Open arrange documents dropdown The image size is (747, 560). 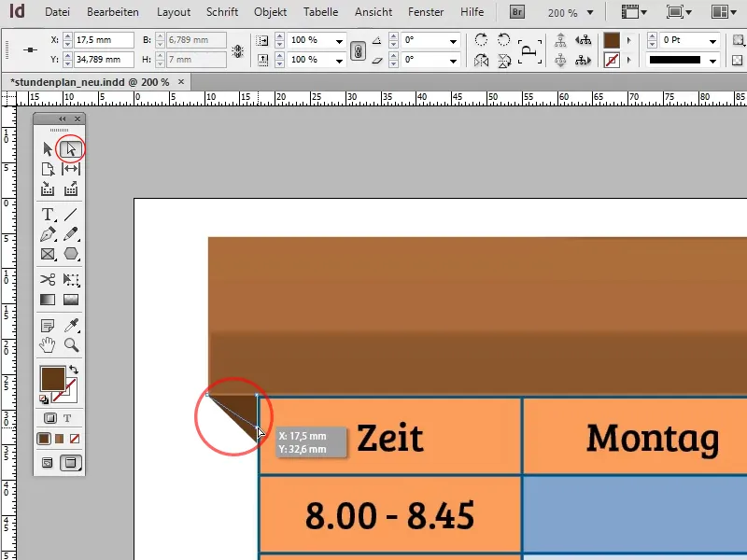pyautogui.click(x=724, y=12)
